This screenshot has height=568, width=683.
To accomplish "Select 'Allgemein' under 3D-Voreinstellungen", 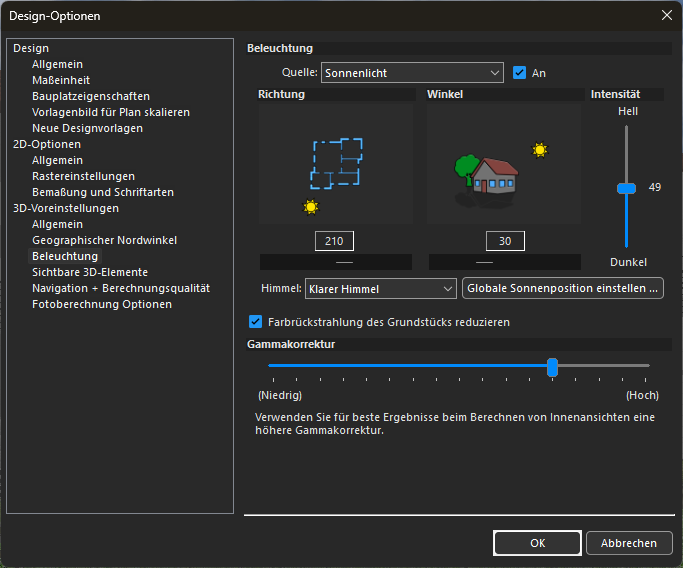I will [x=57, y=224].
